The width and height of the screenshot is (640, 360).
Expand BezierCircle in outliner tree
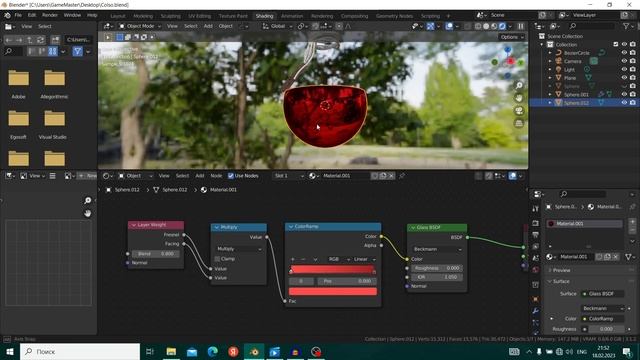click(x=550, y=53)
